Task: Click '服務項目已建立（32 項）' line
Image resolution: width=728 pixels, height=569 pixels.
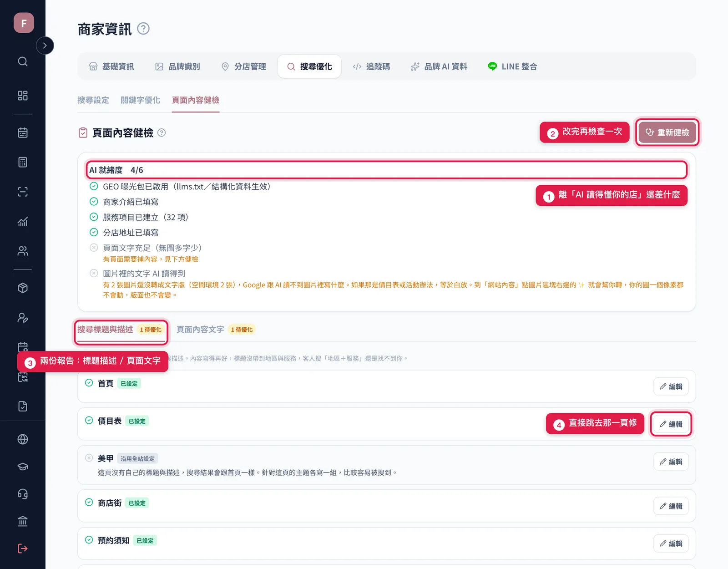Action: click(x=146, y=217)
